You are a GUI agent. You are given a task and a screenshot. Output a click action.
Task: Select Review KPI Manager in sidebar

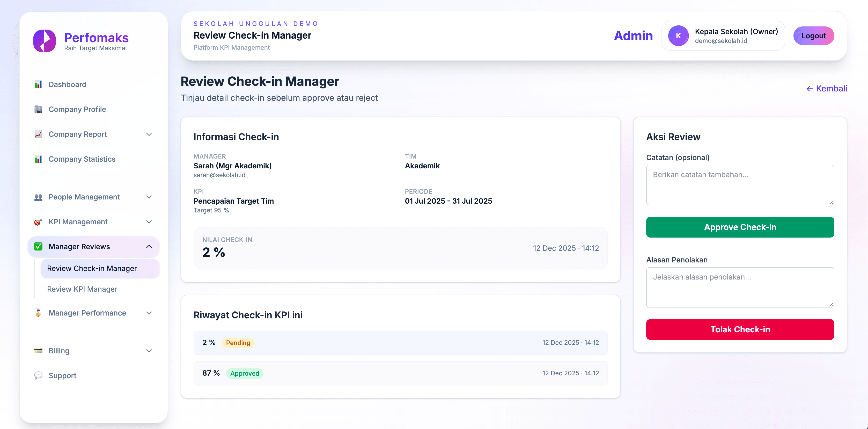click(82, 289)
